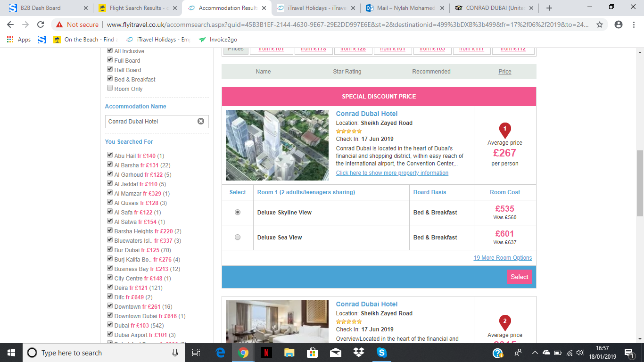Open the Chrome profile avatar
The image size is (644, 362).
pos(619,25)
